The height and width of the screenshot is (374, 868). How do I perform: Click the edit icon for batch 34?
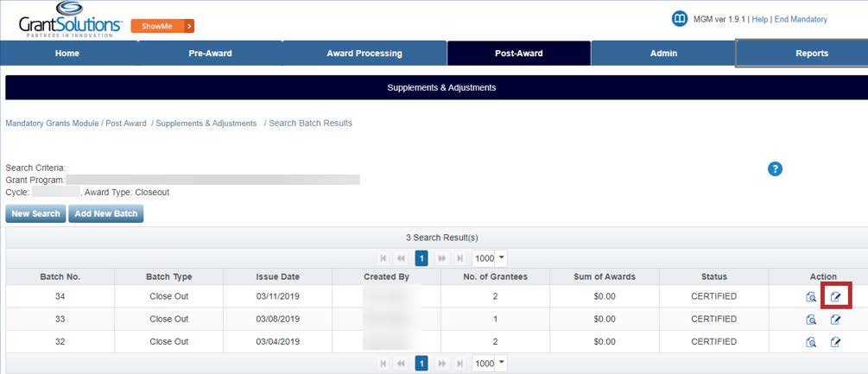[835, 297]
